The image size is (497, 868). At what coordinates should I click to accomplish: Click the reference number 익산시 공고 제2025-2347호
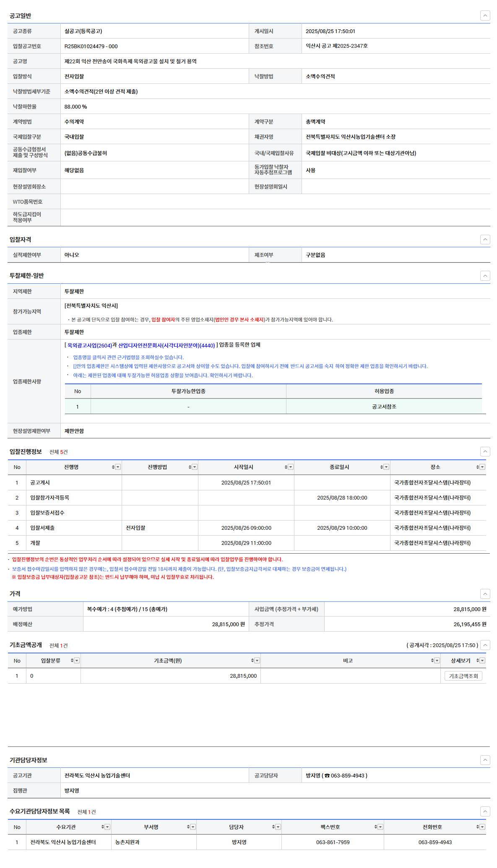click(x=337, y=46)
